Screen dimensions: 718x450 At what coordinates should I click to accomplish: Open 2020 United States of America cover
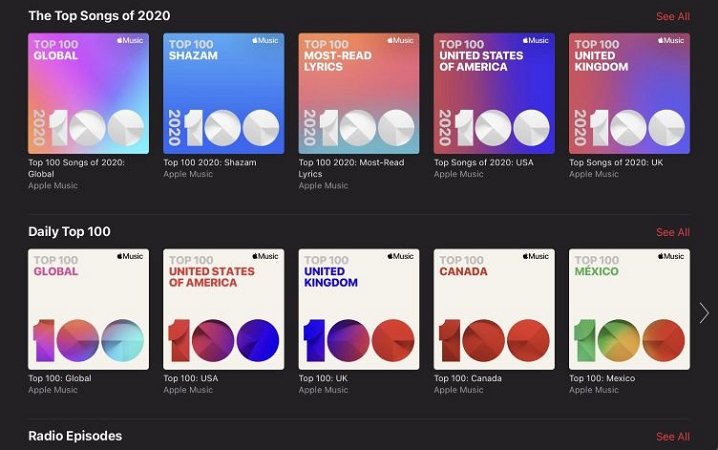pyautogui.click(x=494, y=93)
